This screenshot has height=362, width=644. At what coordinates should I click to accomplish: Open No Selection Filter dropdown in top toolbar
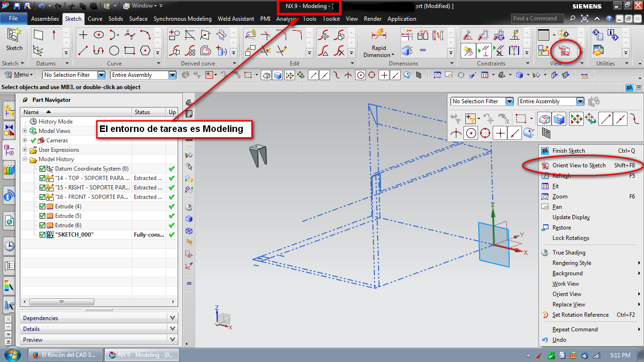click(100, 75)
